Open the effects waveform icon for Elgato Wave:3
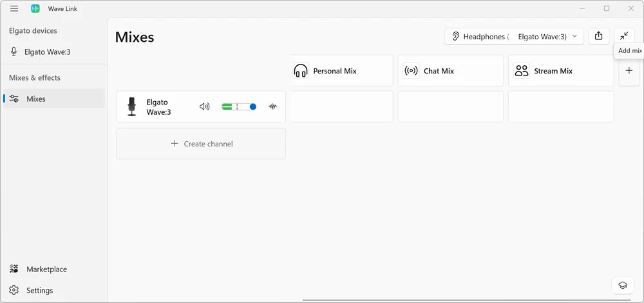Screen dimensions: 644x303 click(x=273, y=106)
